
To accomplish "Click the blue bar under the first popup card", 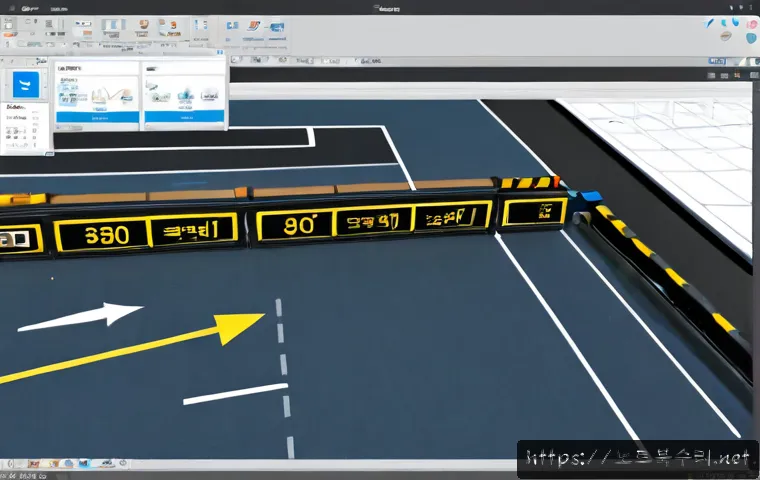I will 97,117.
